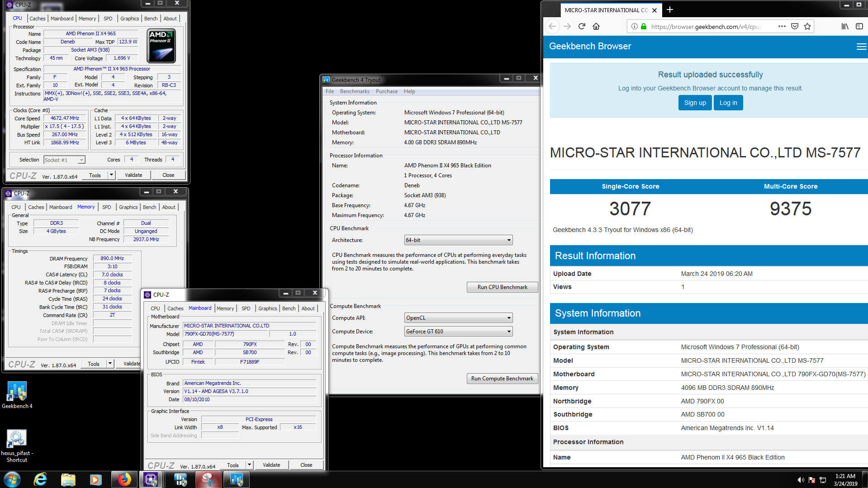Close the MICRO-STAR Firefox tab
Viewport: 868px width, 488px height.
click(x=655, y=10)
